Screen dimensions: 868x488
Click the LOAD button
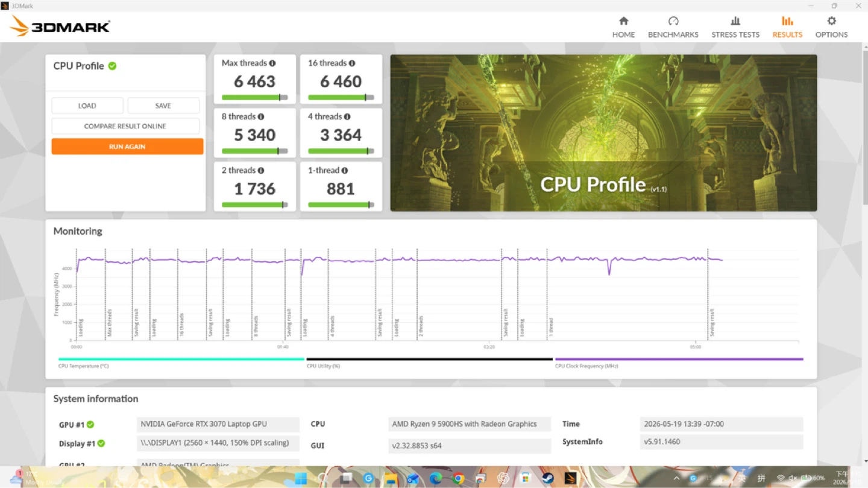pos(87,106)
